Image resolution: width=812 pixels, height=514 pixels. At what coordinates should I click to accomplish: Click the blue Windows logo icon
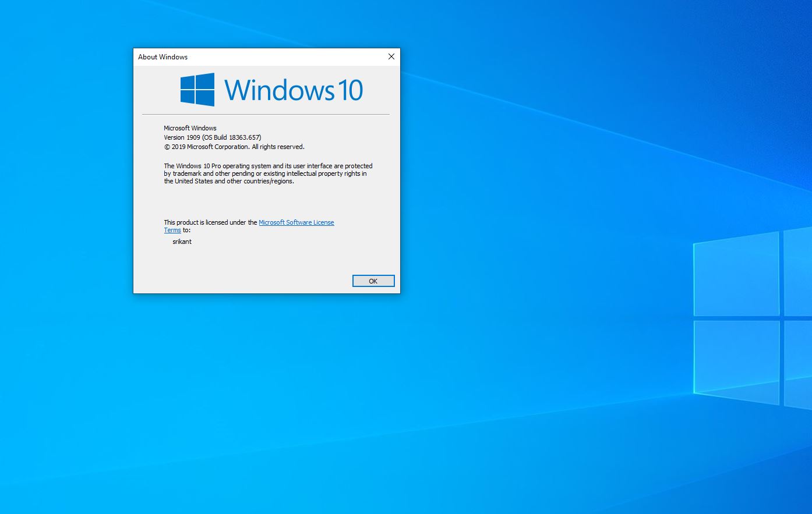(196, 90)
